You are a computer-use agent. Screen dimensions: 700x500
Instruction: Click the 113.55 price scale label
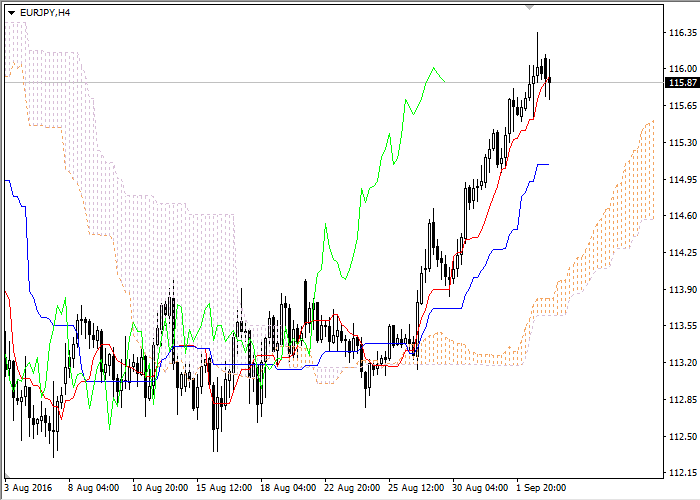[x=683, y=326]
